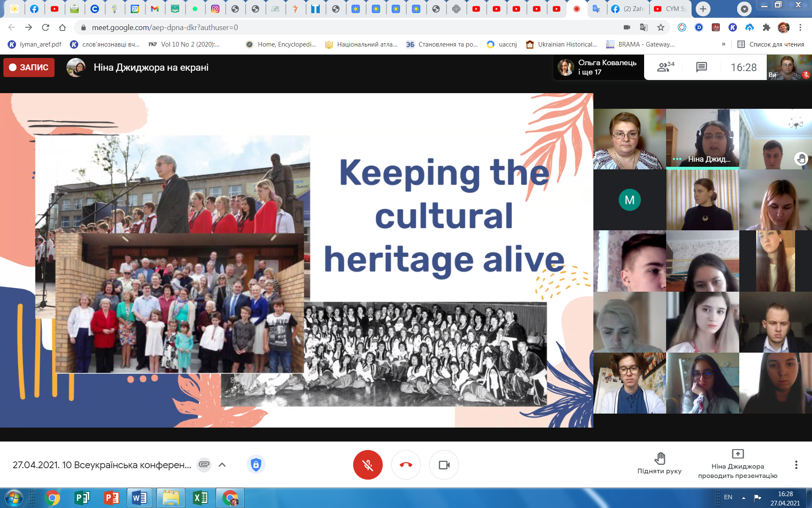Open the three-dot more options menu
Image resolution: width=812 pixels, height=508 pixels.
click(796, 465)
